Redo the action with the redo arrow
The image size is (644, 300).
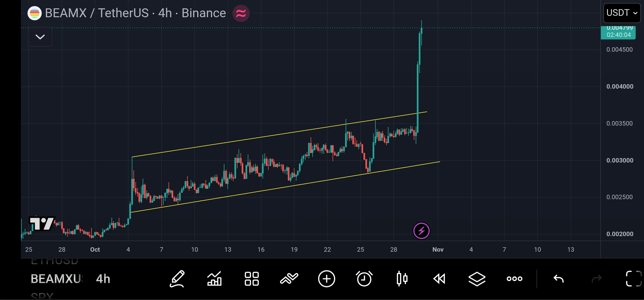(596, 279)
